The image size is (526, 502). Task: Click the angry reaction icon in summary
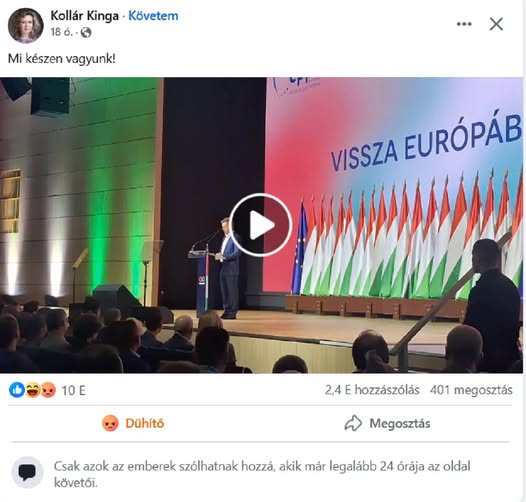point(48,390)
